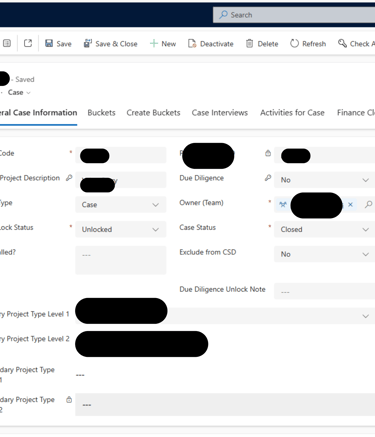
Task: Expand the Case form selector chevron
Action: click(28, 93)
